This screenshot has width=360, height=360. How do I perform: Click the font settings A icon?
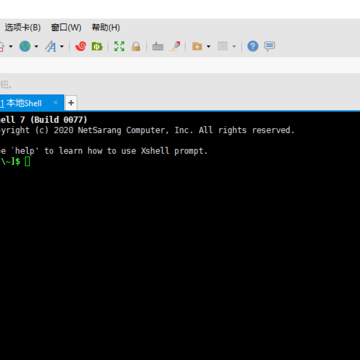tap(51, 46)
